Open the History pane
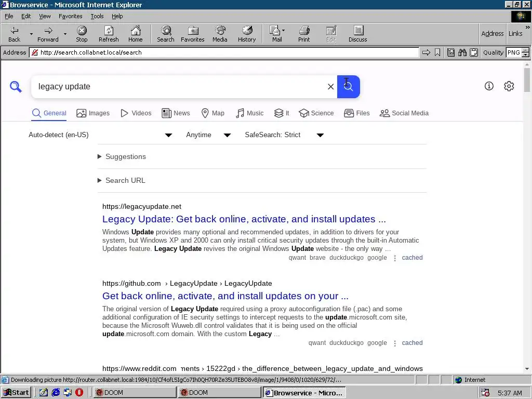 247,34
